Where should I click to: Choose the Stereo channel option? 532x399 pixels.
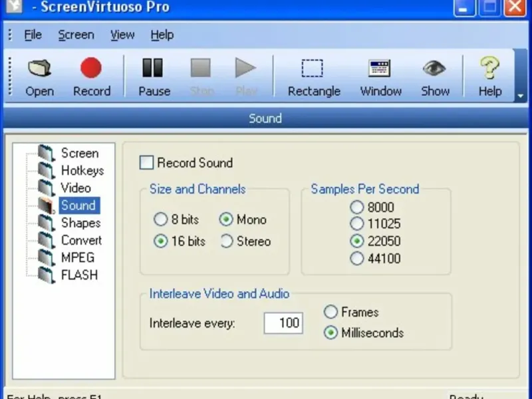coord(226,241)
